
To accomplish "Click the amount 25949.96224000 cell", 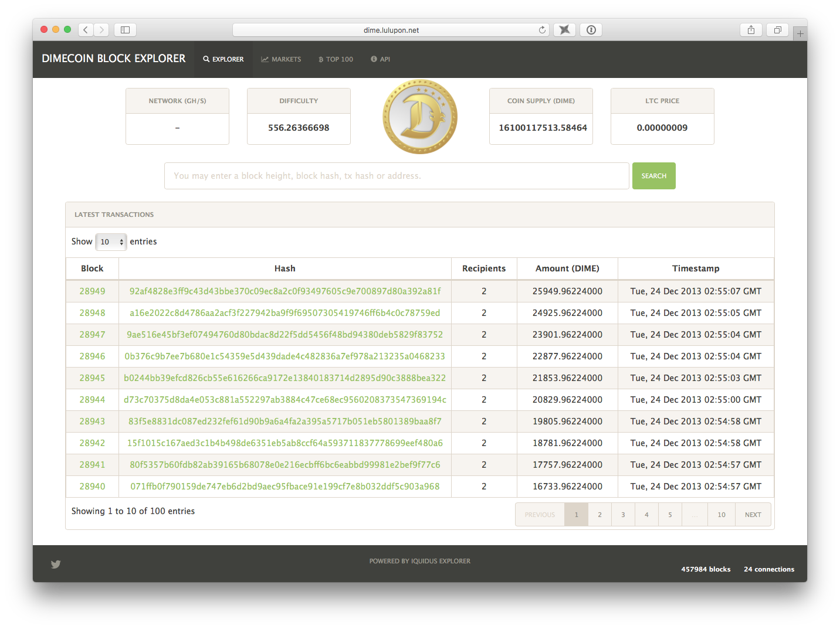I will coord(567,291).
